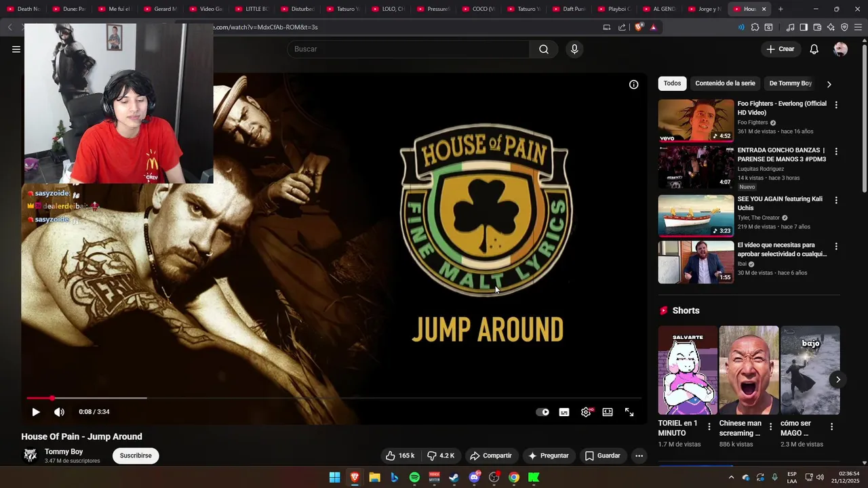The image size is (868, 488).
Task: Open Brave Leo AI sparkle icon
Action: tap(831, 27)
